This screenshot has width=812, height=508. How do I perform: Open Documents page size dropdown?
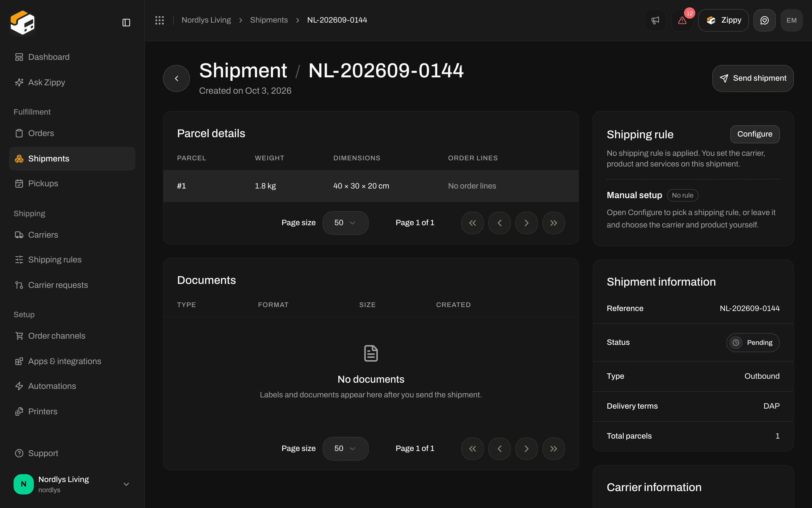coord(345,448)
